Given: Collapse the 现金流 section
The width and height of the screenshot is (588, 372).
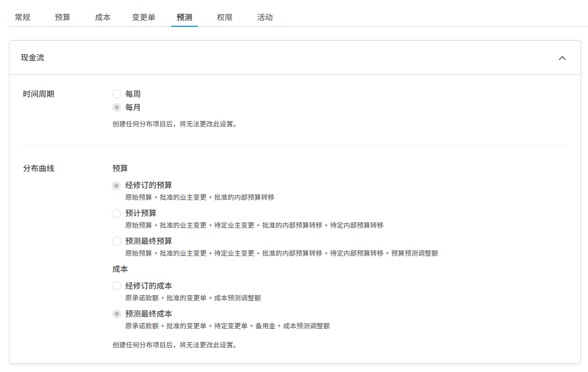Looking at the screenshot, I should (x=563, y=58).
